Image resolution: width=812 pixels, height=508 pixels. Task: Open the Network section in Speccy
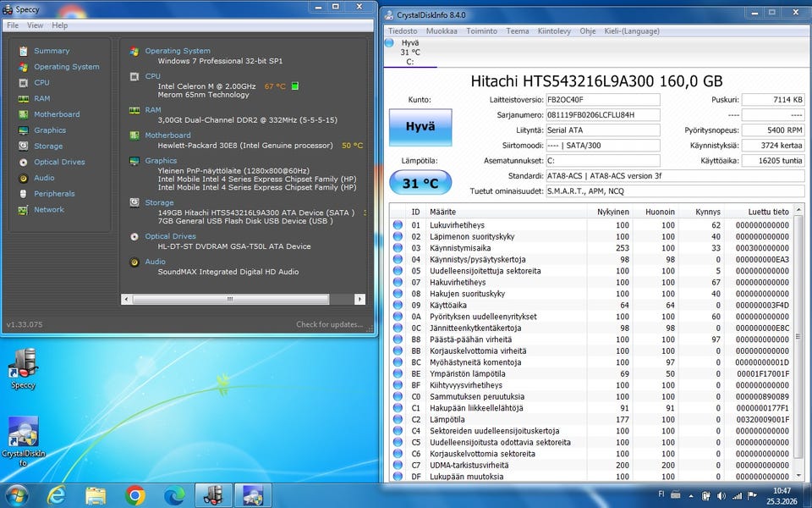pyautogui.click(x=48, y=209)
